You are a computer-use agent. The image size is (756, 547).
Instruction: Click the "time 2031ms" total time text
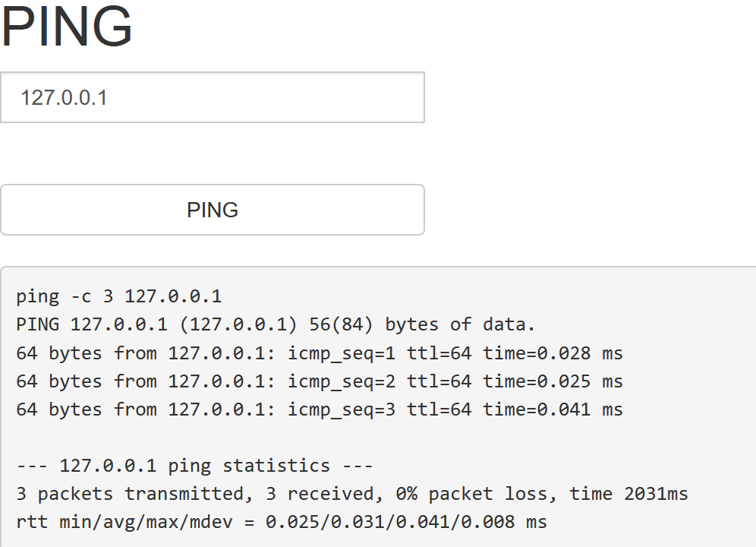click(628, 494)
